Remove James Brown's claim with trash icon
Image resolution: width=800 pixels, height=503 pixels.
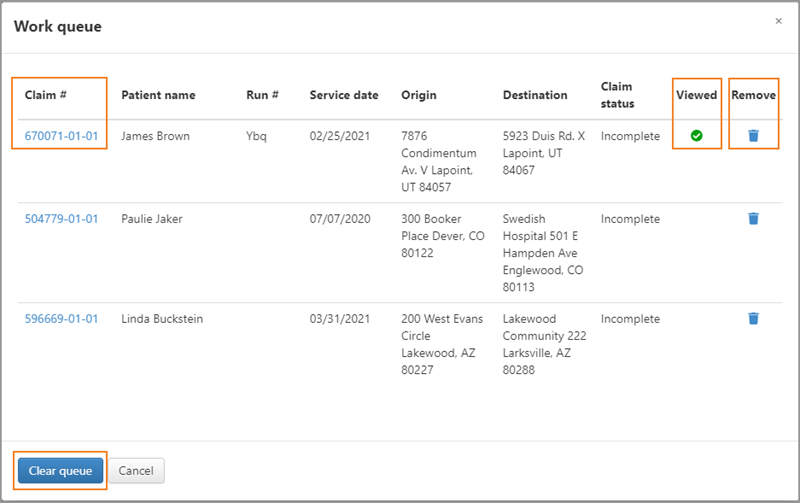click(753, 135)
